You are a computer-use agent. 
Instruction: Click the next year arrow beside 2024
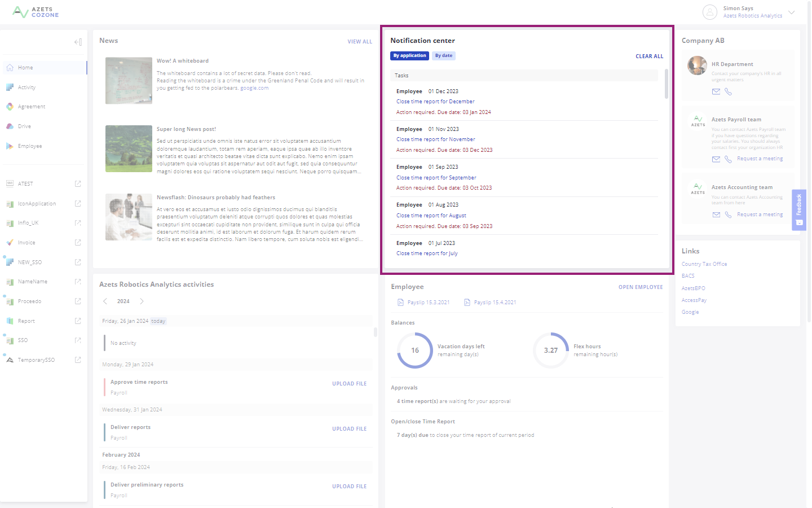pyautogui.click(x=142, y=301)
